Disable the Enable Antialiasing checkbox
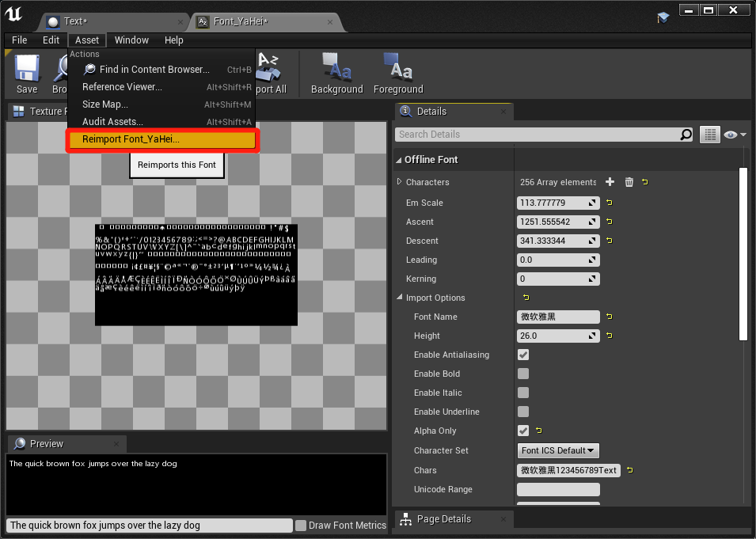The height and width of the screenshot is (539, 756). [x=522, y=355]
